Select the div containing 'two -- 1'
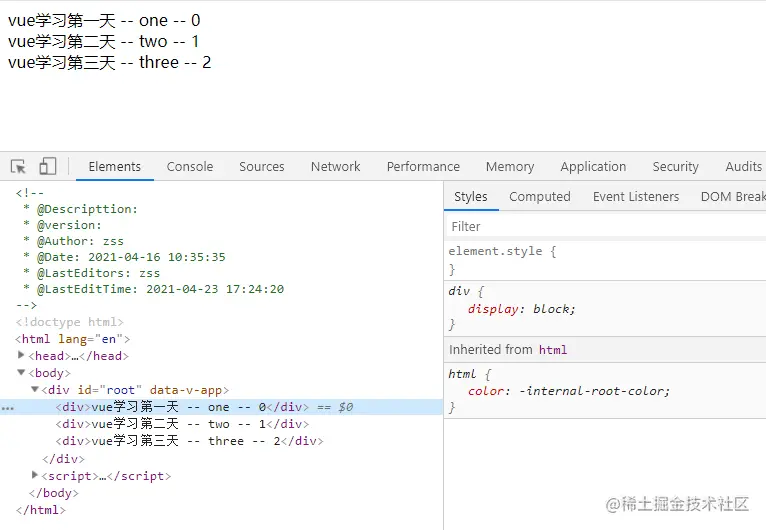This screenshot has width=766, height=530. click(185, 424)
